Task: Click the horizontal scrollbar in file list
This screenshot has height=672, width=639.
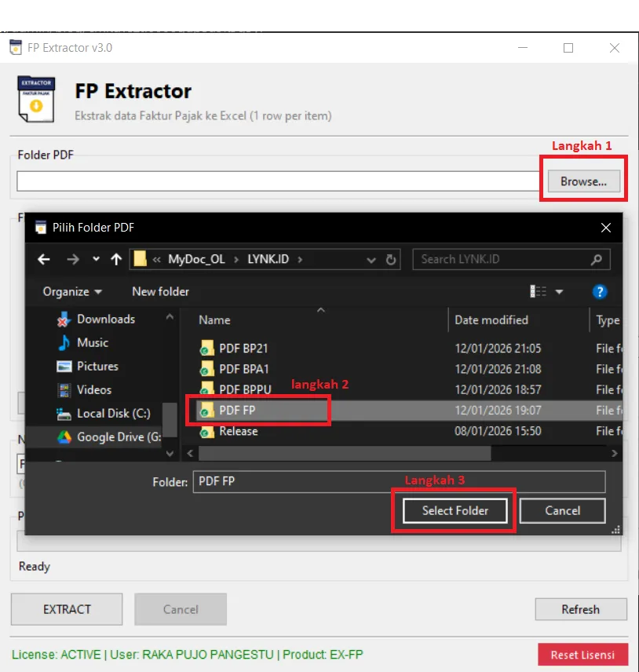Action: point(344,454)
